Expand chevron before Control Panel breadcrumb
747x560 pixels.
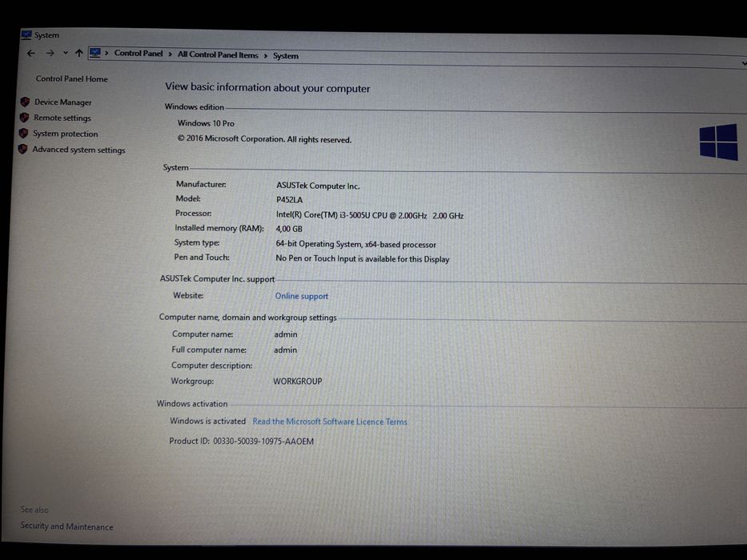106,54
